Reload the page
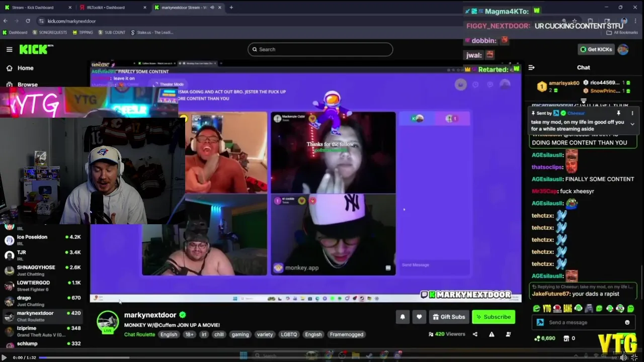Viewport: 644px width, 362px height. click(28, 21)
